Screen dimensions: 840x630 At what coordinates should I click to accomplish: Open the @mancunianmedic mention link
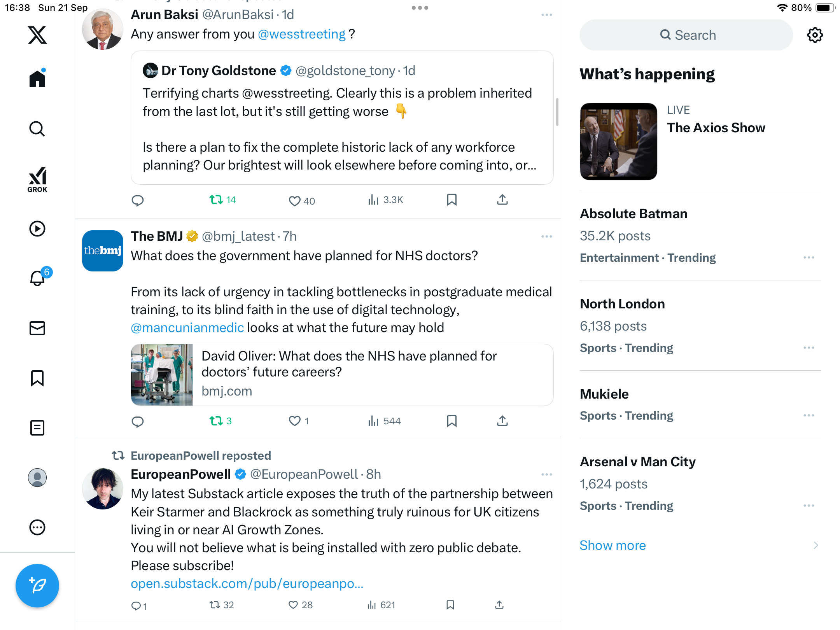[x=187, y=327]
